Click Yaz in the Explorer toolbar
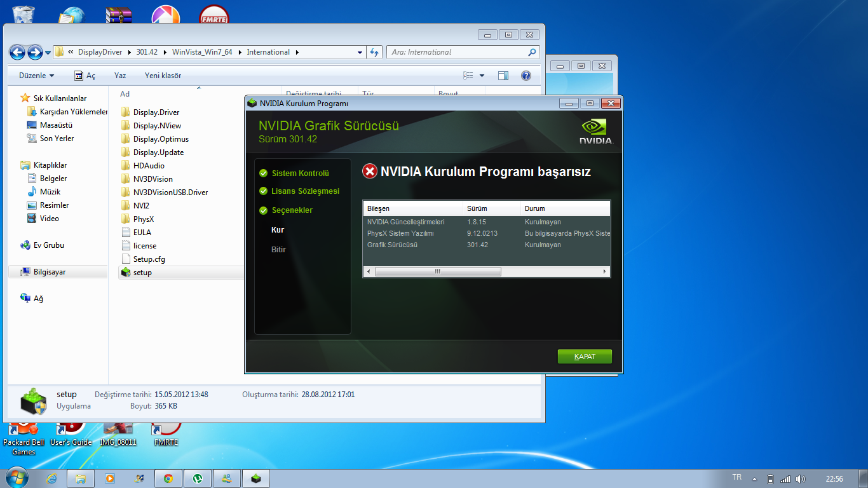The height and width of the screenshot is (488, 868). (x=120, y=76)
